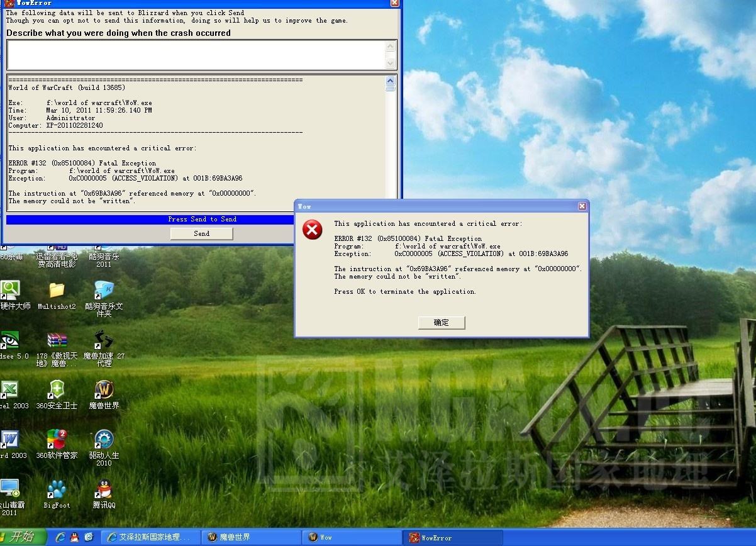Switch to 魔兽世界 taskbar button
This screenshot has width=756, height=546.
[252, 537]
